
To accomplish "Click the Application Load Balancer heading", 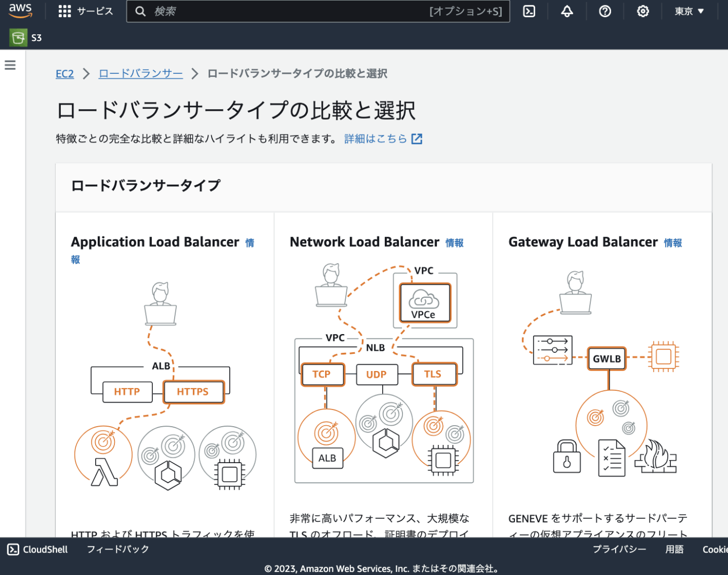I will coord(155,242).
